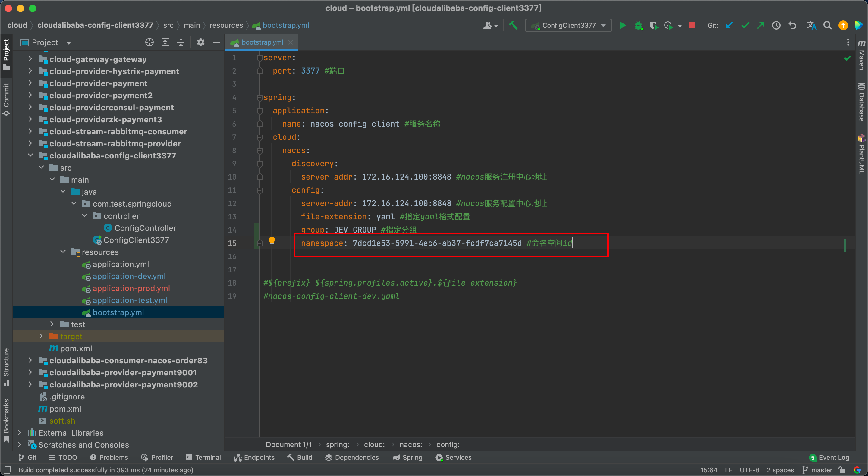Hide the Project tool window

point(216,42)
